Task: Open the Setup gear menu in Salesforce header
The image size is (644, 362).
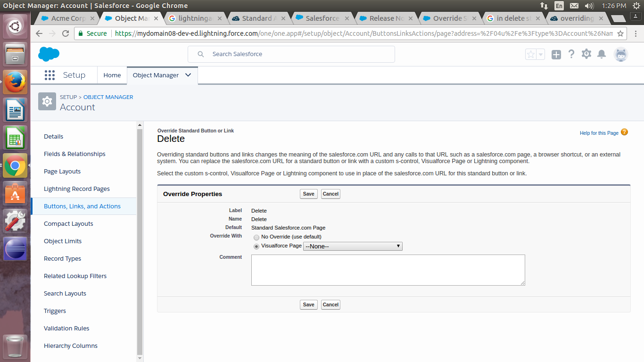Action: pyautogui.click(x=586, y=54)
